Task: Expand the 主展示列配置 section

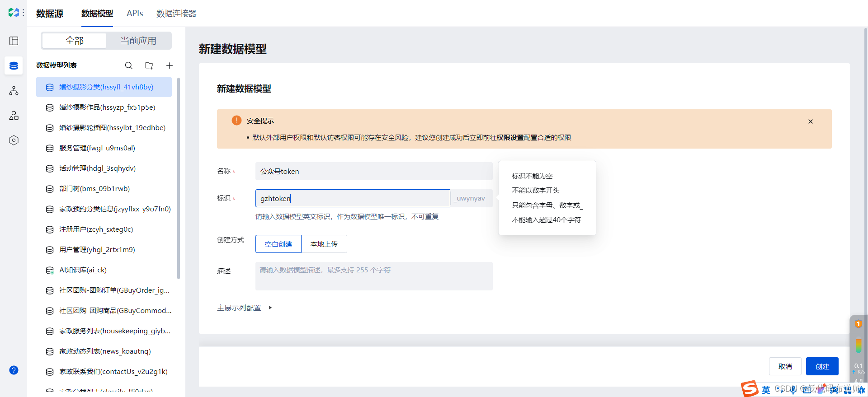Action: 245,308
